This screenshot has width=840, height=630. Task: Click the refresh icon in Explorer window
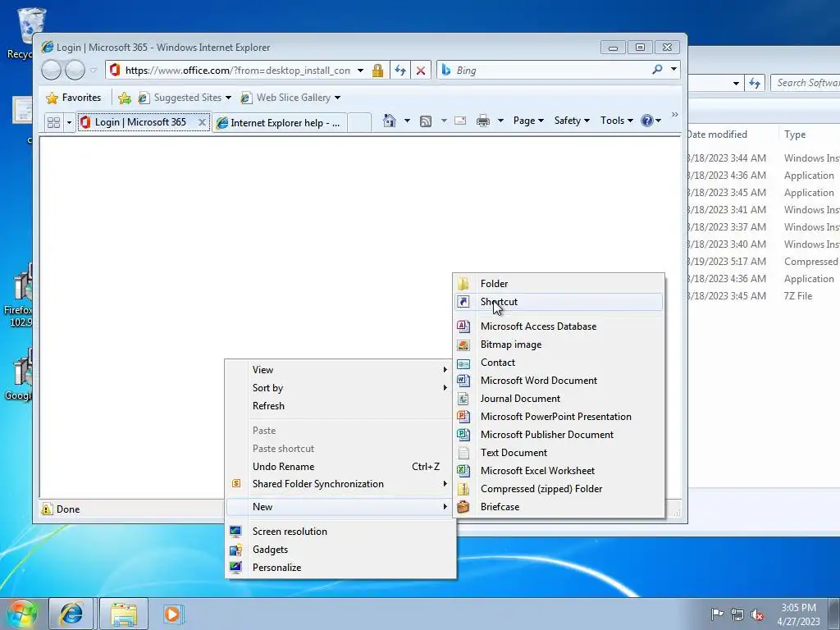(x=755, y=83)
